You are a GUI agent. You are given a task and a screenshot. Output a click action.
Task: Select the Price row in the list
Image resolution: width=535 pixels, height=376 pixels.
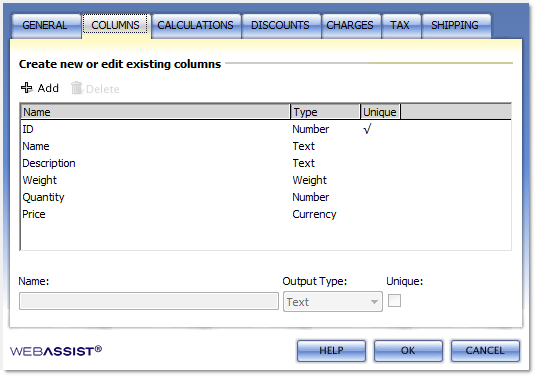coord(265,214)
